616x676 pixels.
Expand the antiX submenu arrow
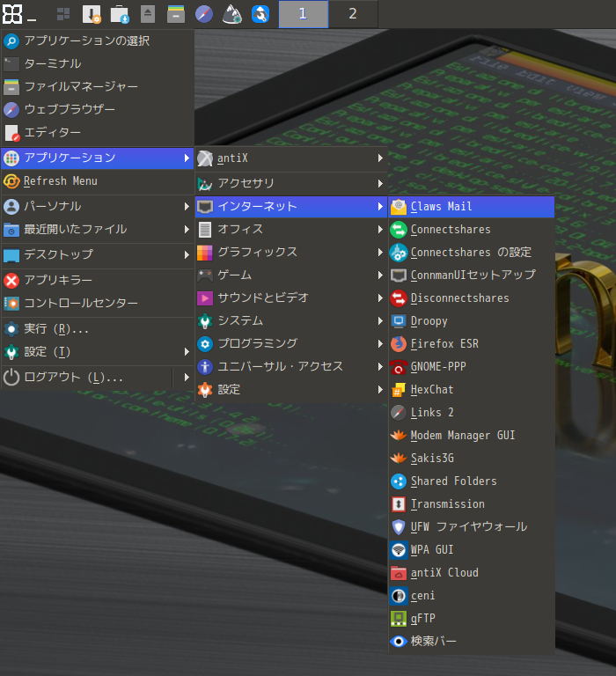click(380, 158)
